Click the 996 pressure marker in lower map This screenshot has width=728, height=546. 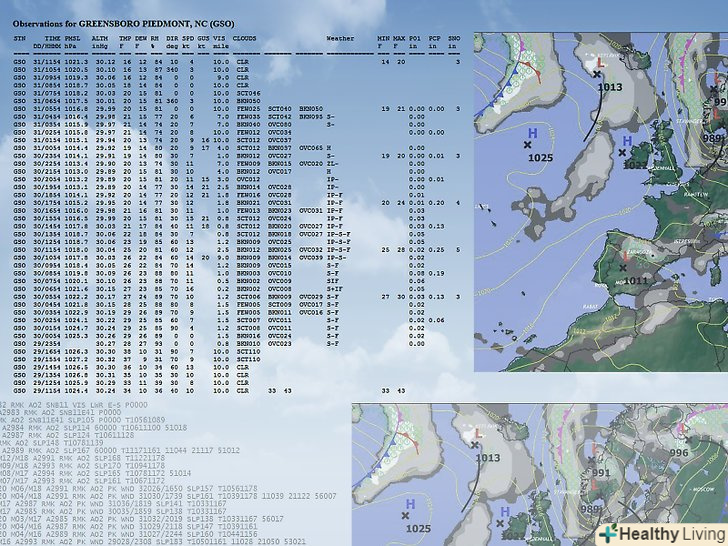click(679, 452)
